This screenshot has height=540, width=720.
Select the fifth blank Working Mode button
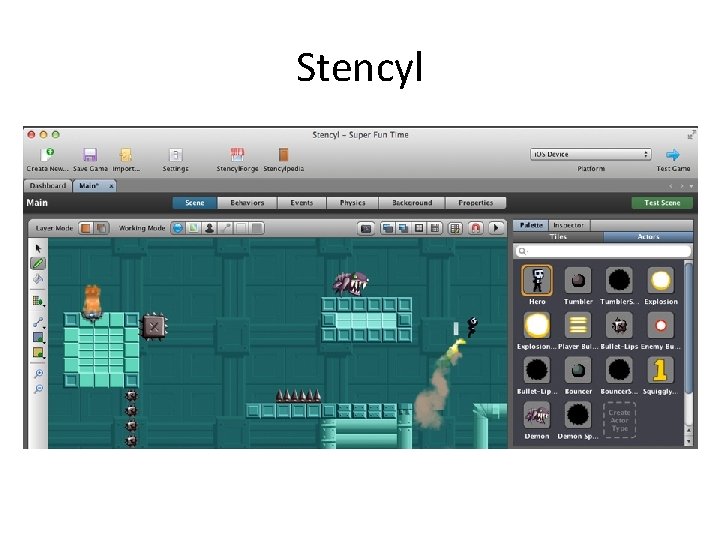click(241, 228)
